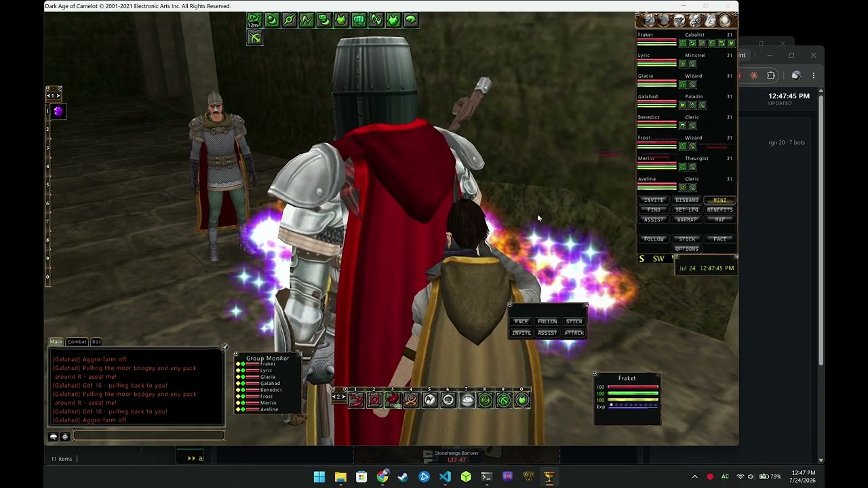Open the OPTIONS button

(x=686, y=249)
